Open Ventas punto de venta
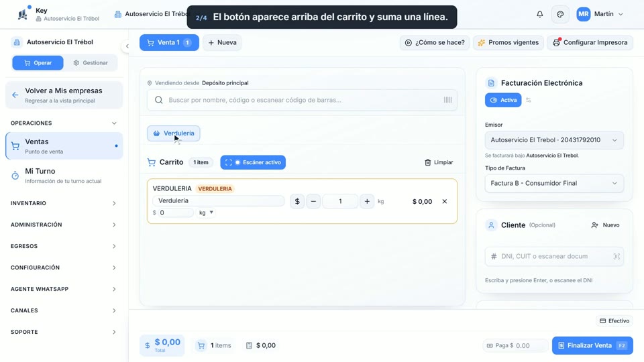The width and height of the screenshot is (644, 362). point(64,145)
